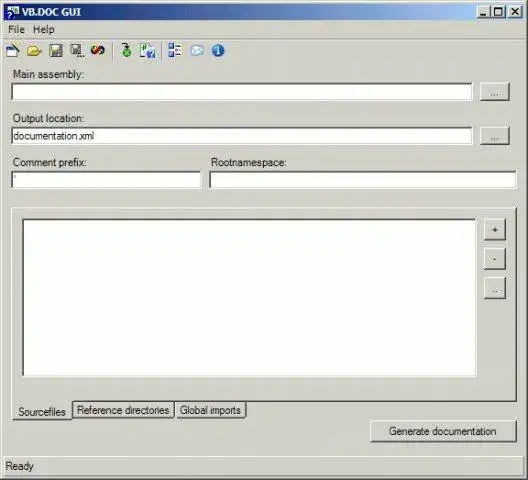Switch to the Sourcefiles tab
Viewport: 528px width, 480px height.
tap(42, 411)
